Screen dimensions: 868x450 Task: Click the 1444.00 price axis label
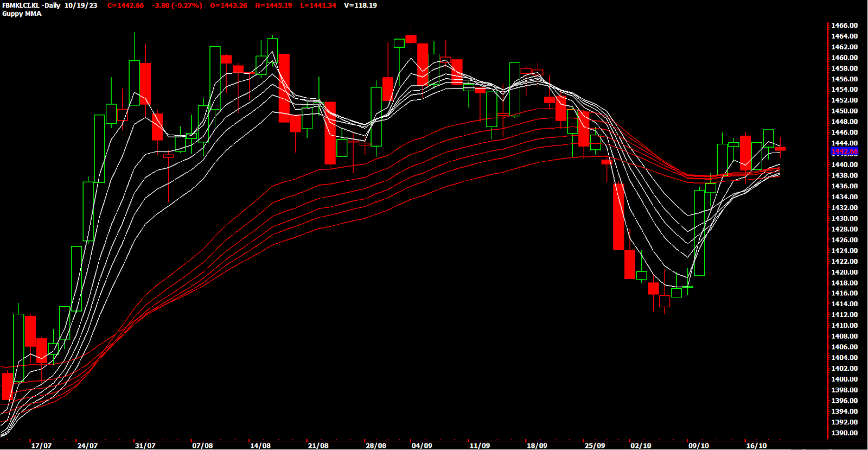[844, 143]
